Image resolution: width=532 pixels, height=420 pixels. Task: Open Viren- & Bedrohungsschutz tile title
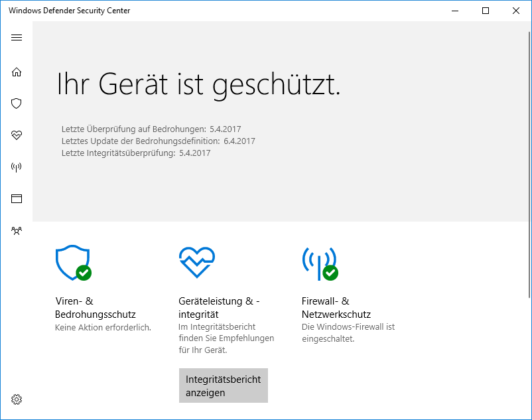click(96, 308)
